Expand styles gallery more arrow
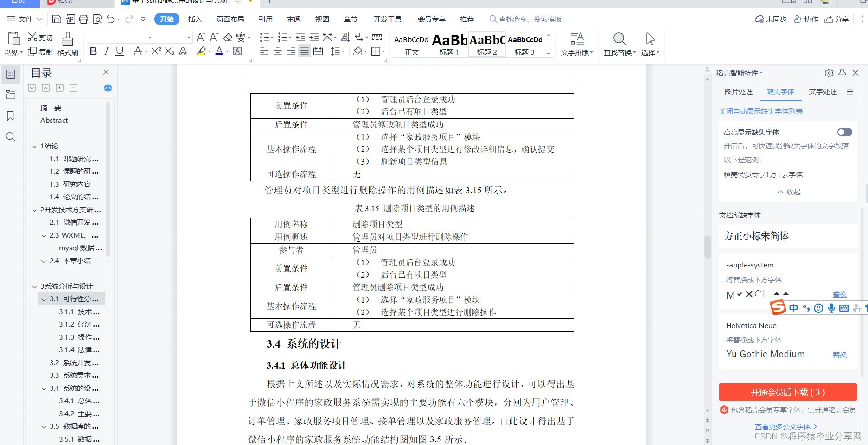Image resolution: width=868 pixels, height=445 pixels. coord(549,53)
